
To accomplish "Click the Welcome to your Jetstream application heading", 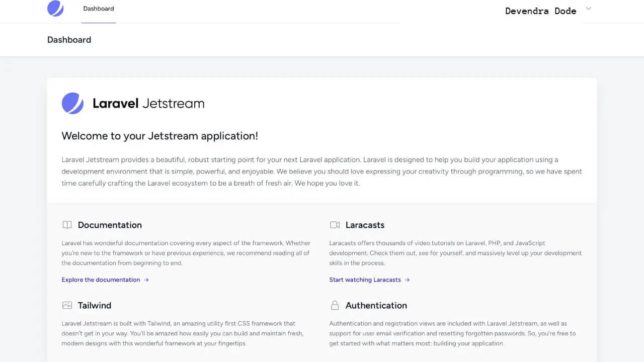I will point(160,136).
